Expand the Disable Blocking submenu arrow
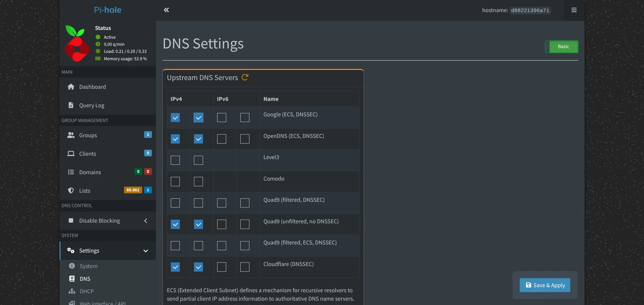 pos(146,221)
